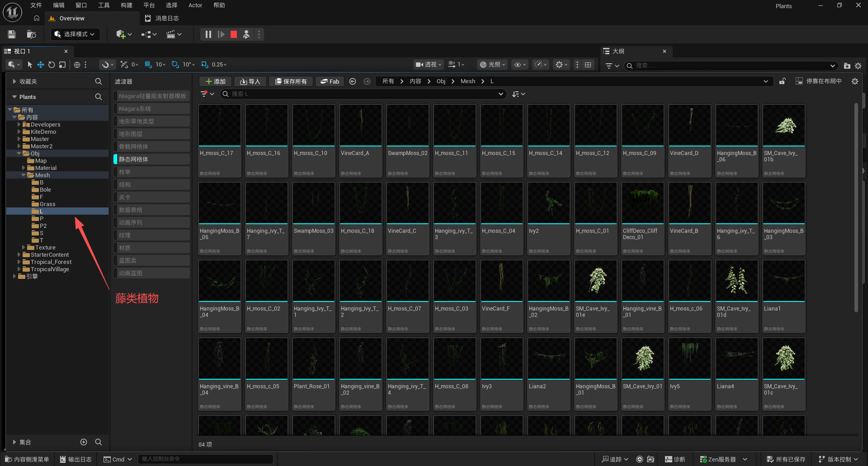Eject from the player controller
The height and width of the screenshot is (466, 868).
pos(246,34)
